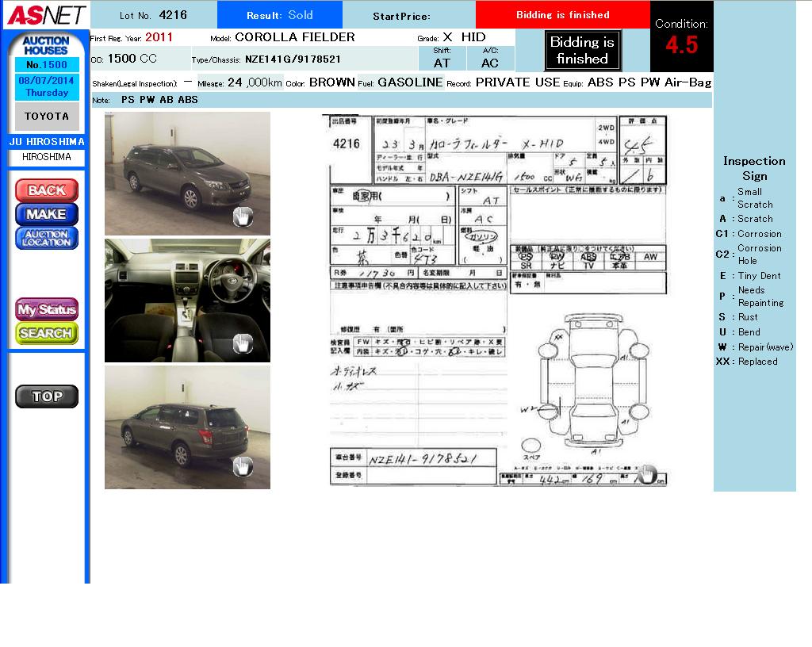This screenshot has height=647, width=812.
Task: Select the TOYOTA make label
Action: pyautogui.click(x=47, y=117)
